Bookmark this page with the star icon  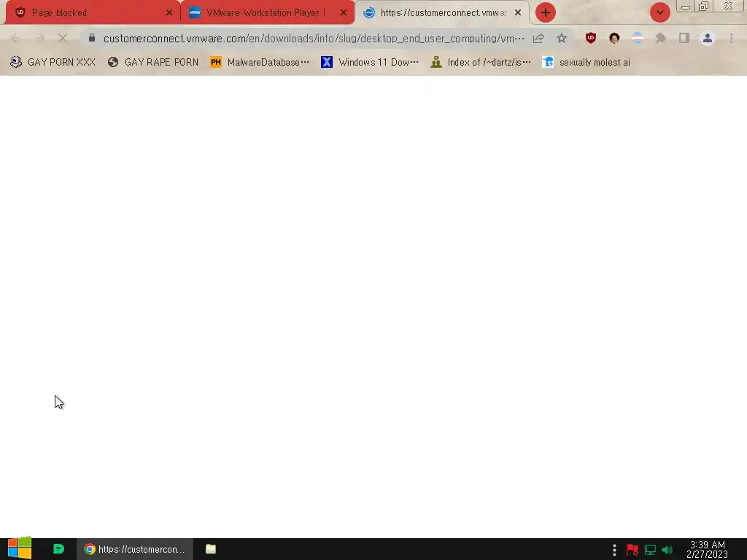(x=562, y=38)
